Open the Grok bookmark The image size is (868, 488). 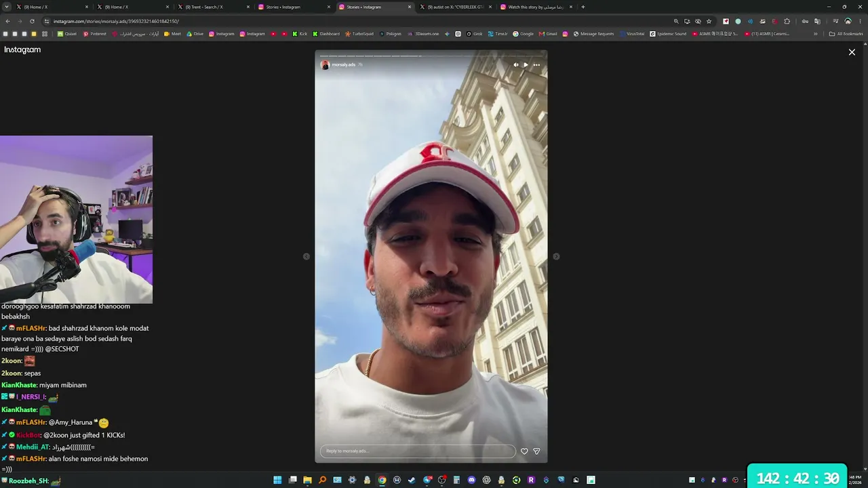pyautogui.click(x=474, y=34)
